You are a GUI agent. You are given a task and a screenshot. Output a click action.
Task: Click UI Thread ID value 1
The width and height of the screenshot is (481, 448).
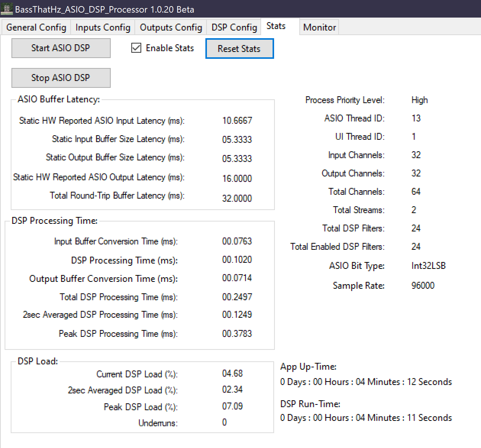414,137
